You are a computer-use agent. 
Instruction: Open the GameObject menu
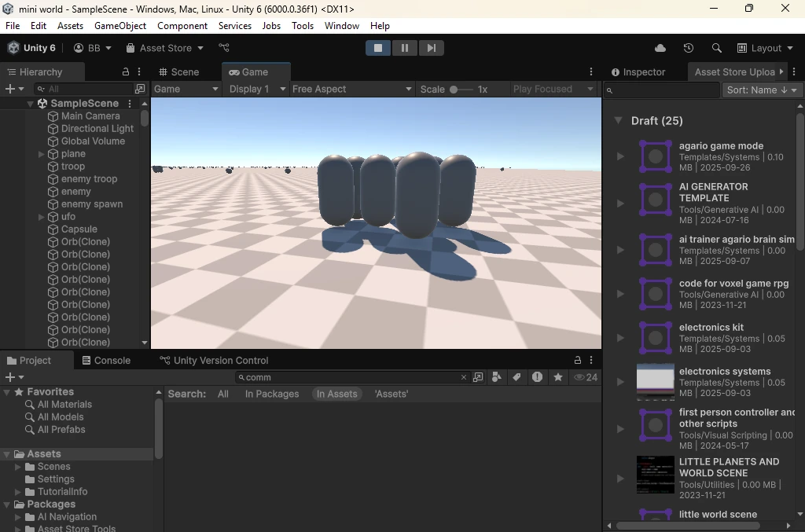[120, 26]
